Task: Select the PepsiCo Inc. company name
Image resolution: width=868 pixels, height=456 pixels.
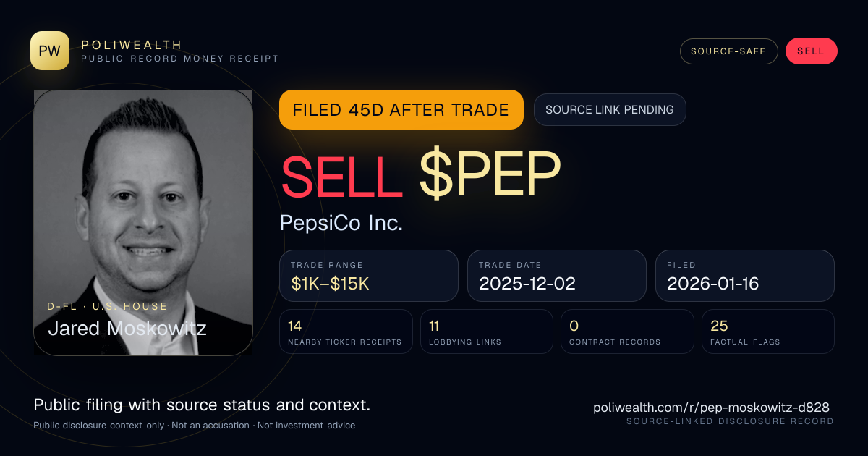Action: (341, 223)
